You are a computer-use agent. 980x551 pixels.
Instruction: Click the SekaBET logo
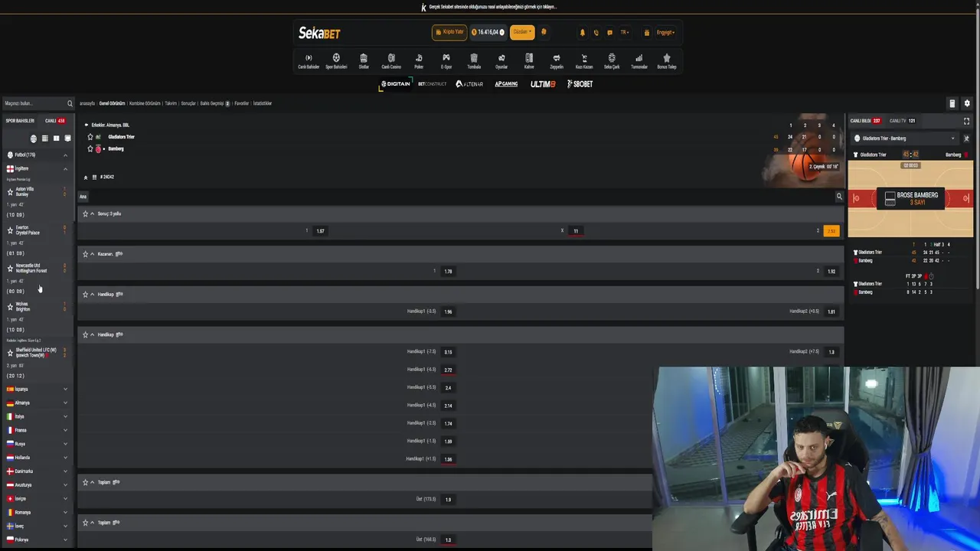pyautogui.click(x=319, y=33)
